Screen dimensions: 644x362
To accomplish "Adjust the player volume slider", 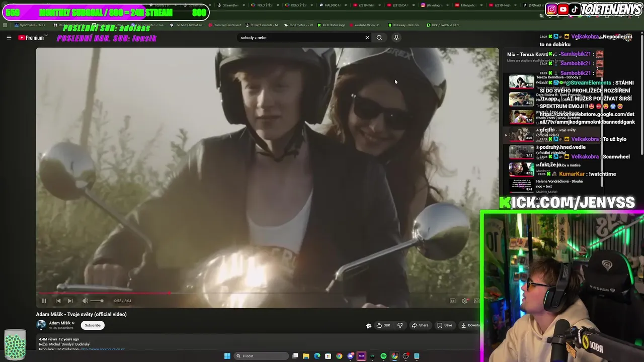I will 97,301.
